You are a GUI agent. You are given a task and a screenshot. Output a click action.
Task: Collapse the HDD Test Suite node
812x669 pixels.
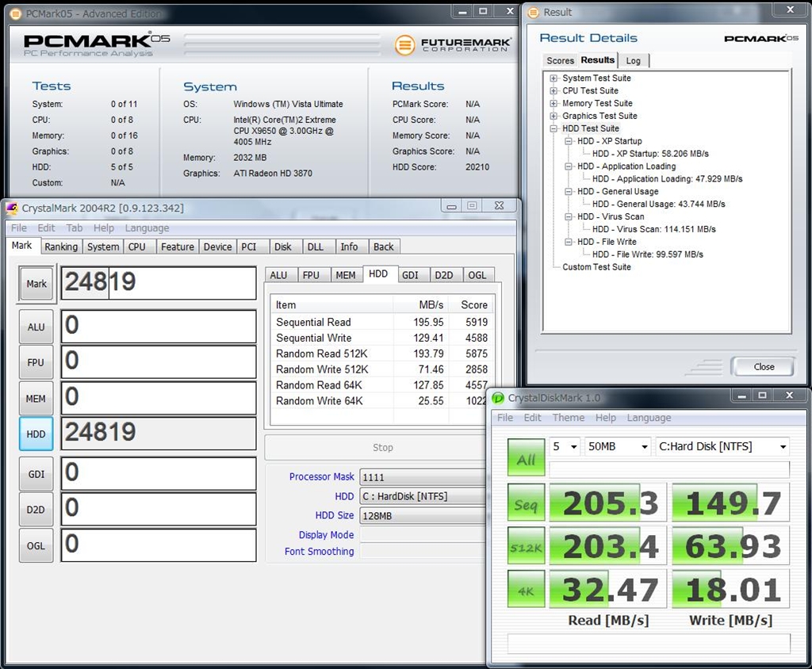pos(553,128)
